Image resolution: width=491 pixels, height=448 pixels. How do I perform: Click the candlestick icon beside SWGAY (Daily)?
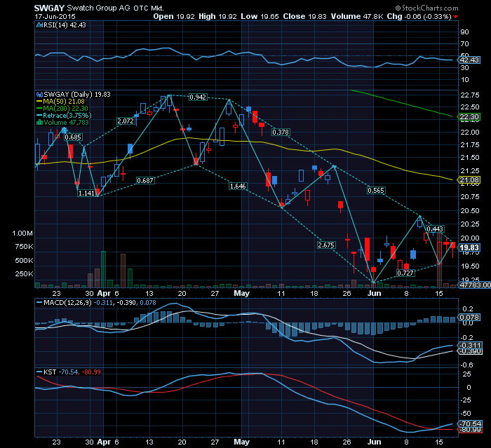tap(40, 95)
